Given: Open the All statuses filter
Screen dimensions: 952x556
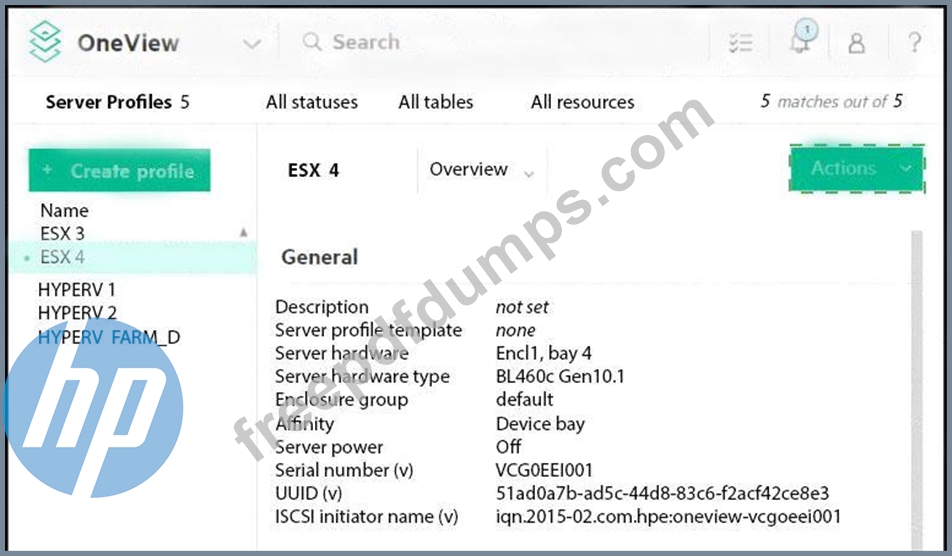Looking at the screenshot, I should [x=312, y=102].
